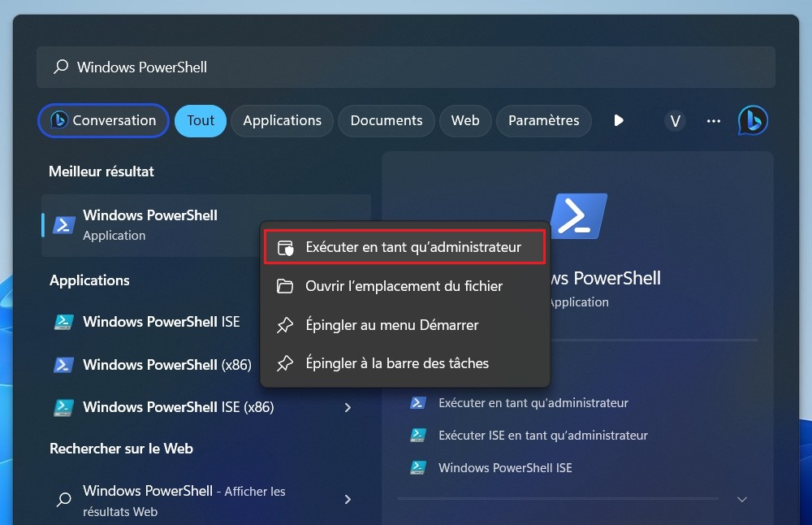This screenshot has height=525, width=812.
Task: Click large PowerShell logo in details pane
Action: 578,216
